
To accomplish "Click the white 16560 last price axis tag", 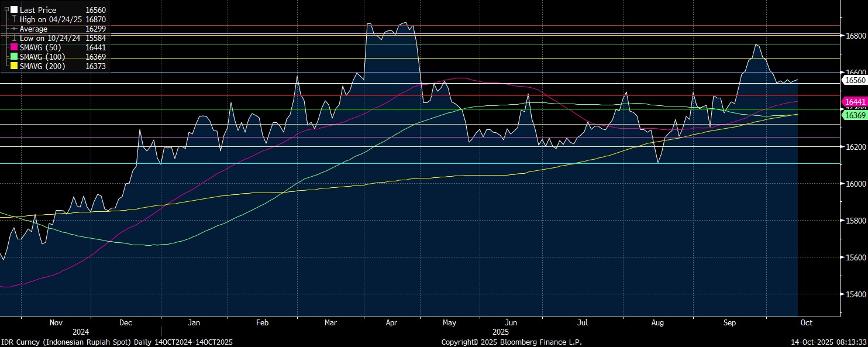I will click(853, 80).
